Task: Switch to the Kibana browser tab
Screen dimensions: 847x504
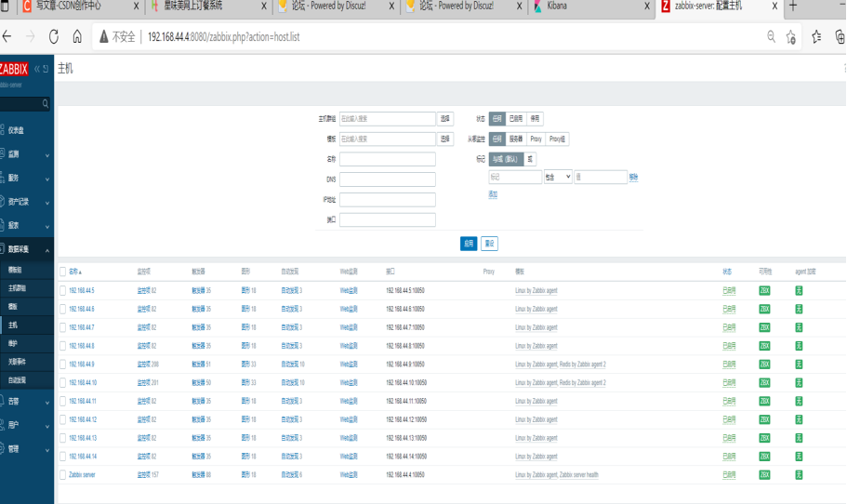Action: tap(557, 6)
